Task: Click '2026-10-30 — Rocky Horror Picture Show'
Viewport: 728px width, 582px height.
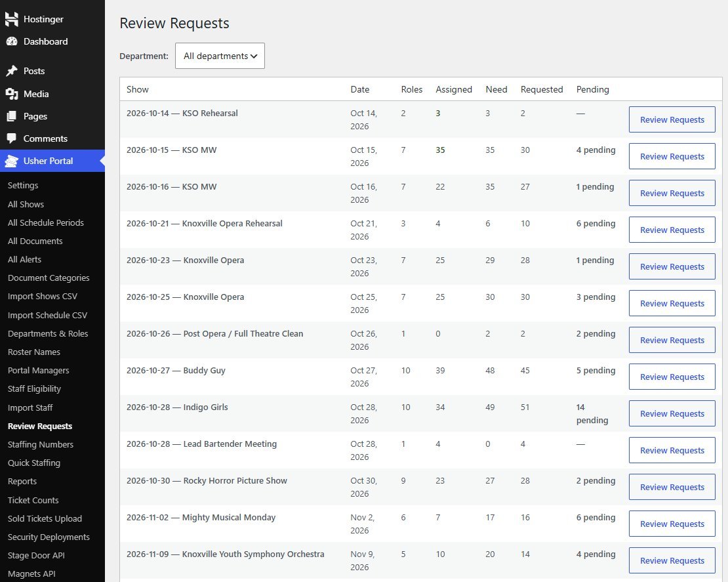Action: coord(207,480)
